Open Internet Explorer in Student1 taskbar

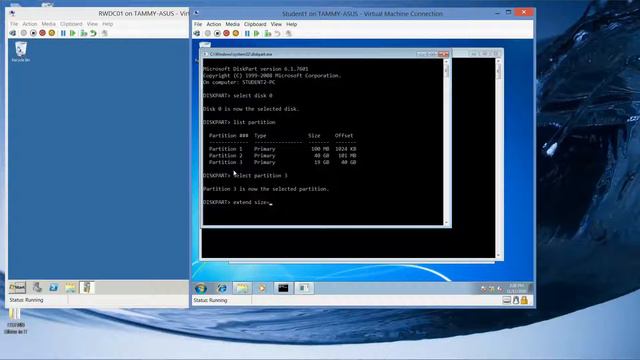[x=222, y=288]
